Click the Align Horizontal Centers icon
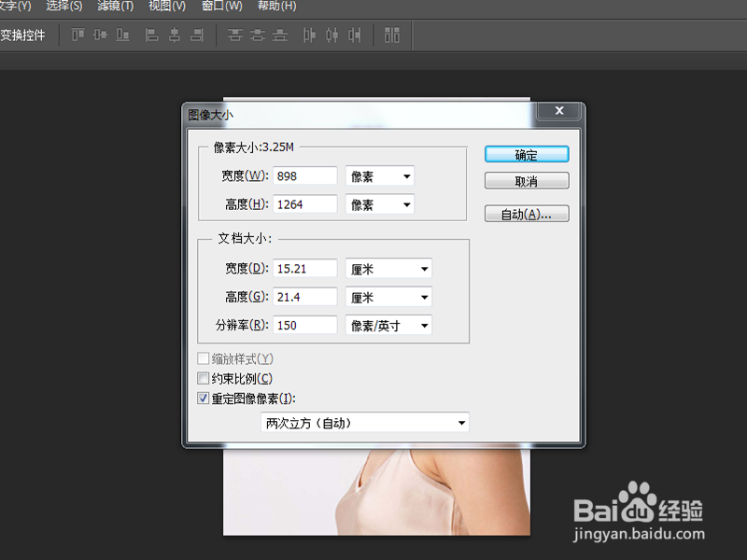 (175, 35)
